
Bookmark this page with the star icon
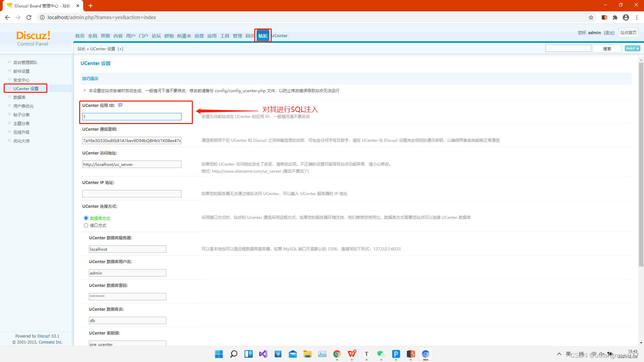(591, 17)
